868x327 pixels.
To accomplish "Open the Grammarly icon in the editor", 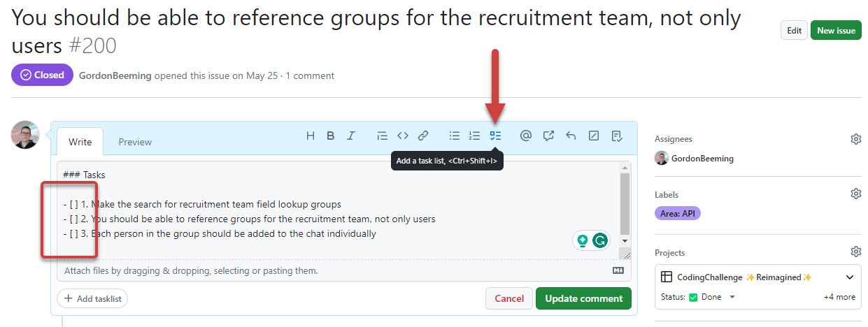I will point(599,241).
